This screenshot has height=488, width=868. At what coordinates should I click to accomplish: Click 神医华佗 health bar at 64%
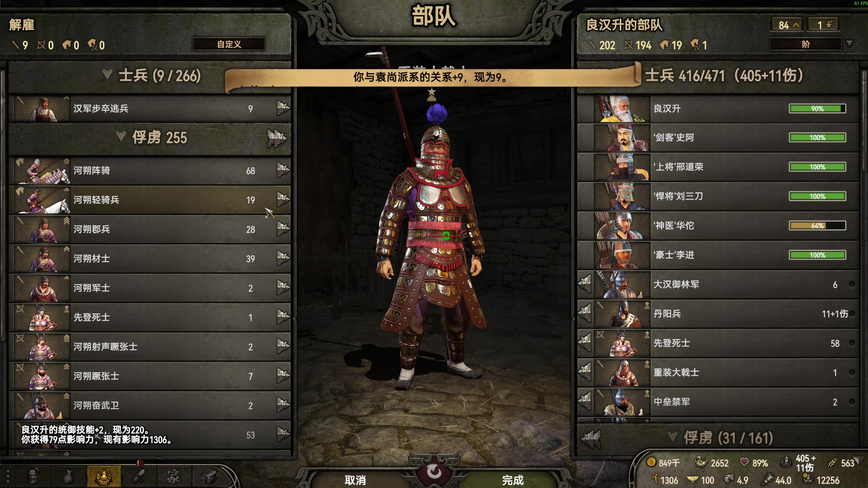click(817, 226)
